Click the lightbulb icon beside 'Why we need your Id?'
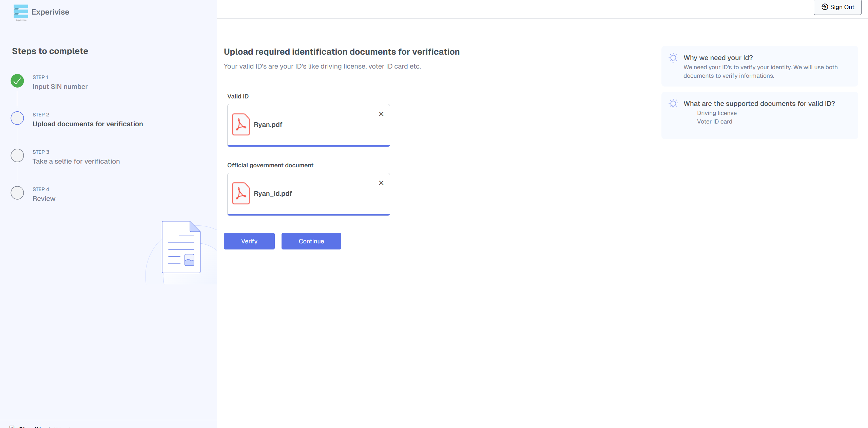 point(673,58)
